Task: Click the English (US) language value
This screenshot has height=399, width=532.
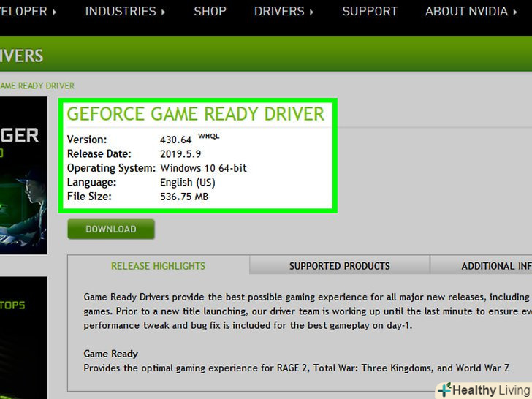Action: pos(188,183)
